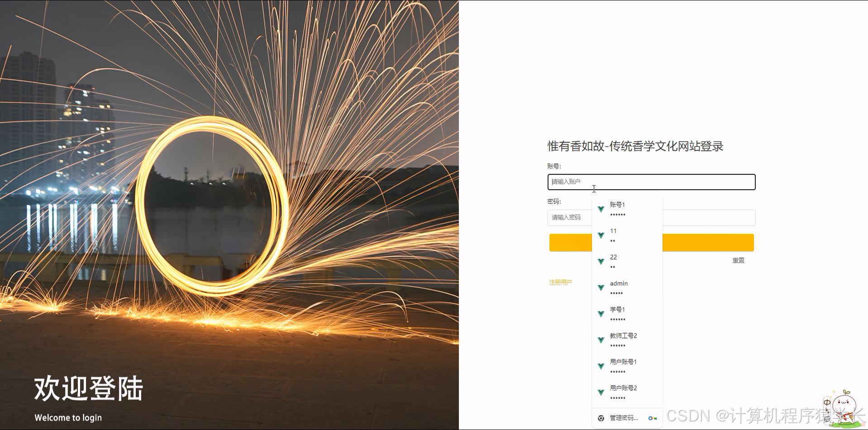Click the Vue icon beside 学号1
This screenshot has width=868, height=430.
601,314
